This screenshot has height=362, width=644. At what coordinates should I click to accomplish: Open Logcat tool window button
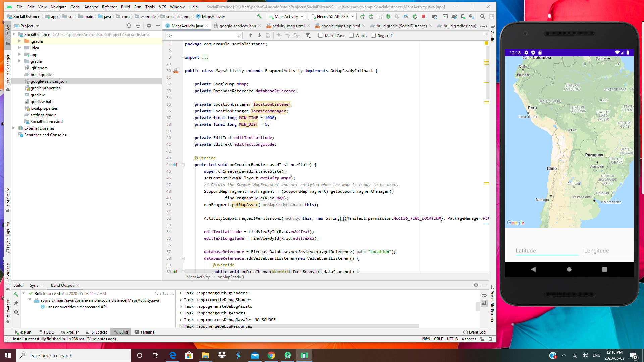click(97, 332)
